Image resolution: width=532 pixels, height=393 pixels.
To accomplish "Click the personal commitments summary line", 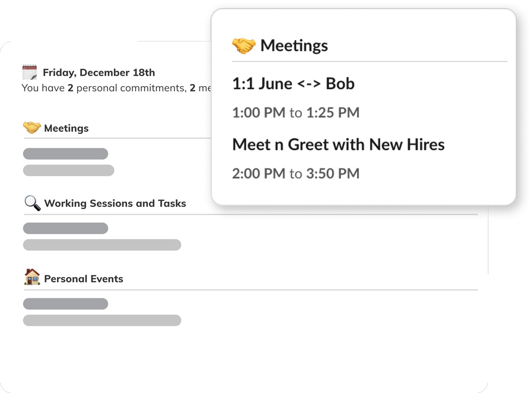I will point(117,88).
